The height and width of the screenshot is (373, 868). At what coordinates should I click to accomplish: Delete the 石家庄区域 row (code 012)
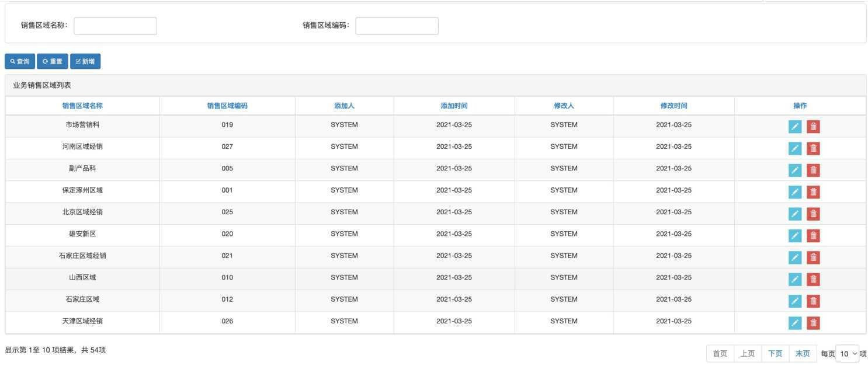(x=813, y=301)
